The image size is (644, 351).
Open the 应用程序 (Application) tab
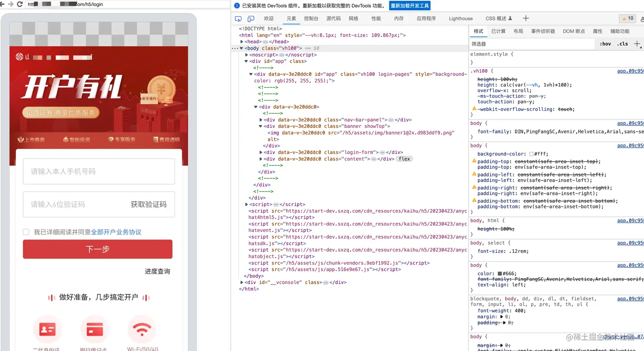click(426, 18)
